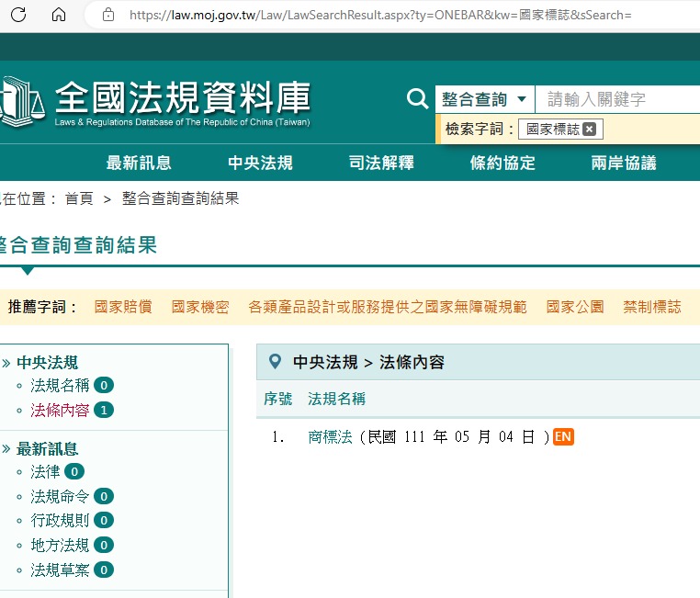Open the 商標法 search result
The image size is (700, 598).
coord(330,437)
